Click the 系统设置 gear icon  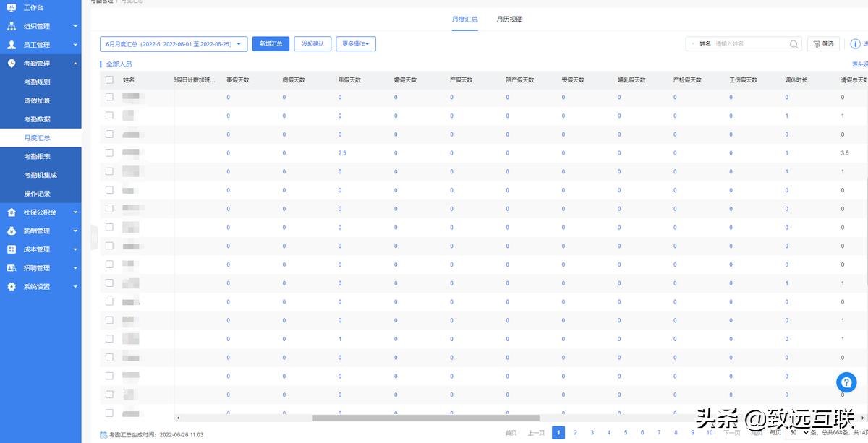pos(11,287)
